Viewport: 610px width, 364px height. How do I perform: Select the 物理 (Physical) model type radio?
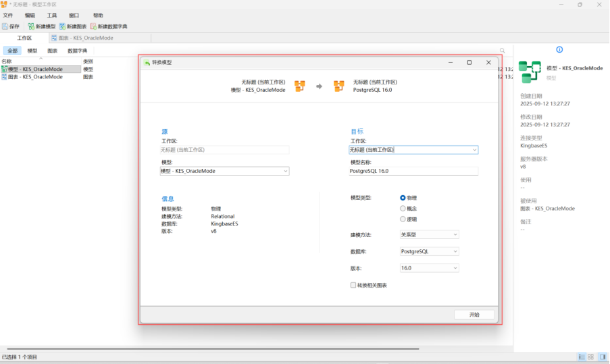[x=403, y=198]
